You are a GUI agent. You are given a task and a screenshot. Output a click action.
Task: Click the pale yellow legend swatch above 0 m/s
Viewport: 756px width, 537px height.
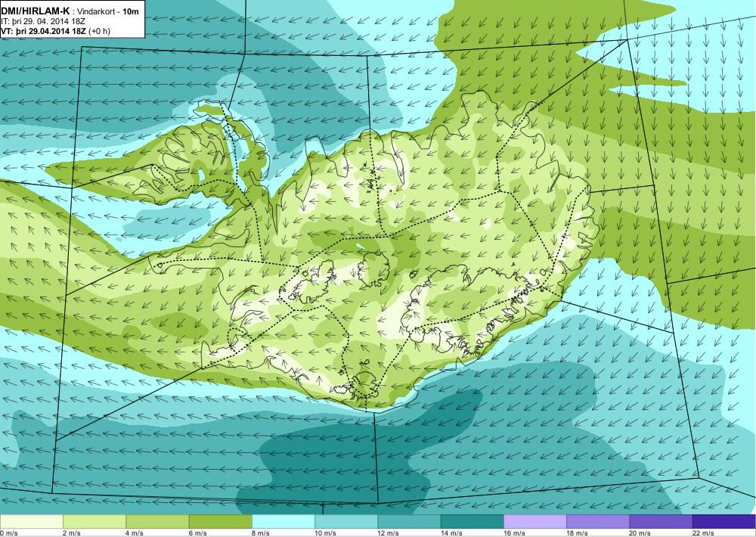click(31, 522)
